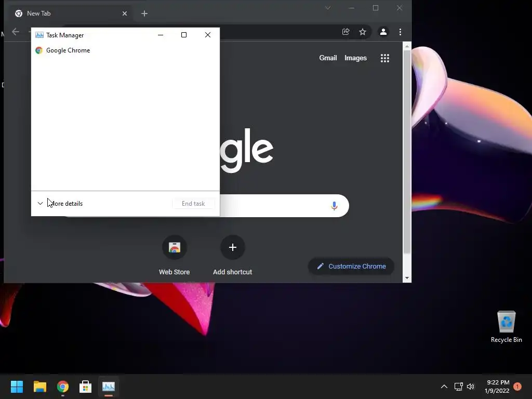Open the notification badge in taskbar

[517, 387]
